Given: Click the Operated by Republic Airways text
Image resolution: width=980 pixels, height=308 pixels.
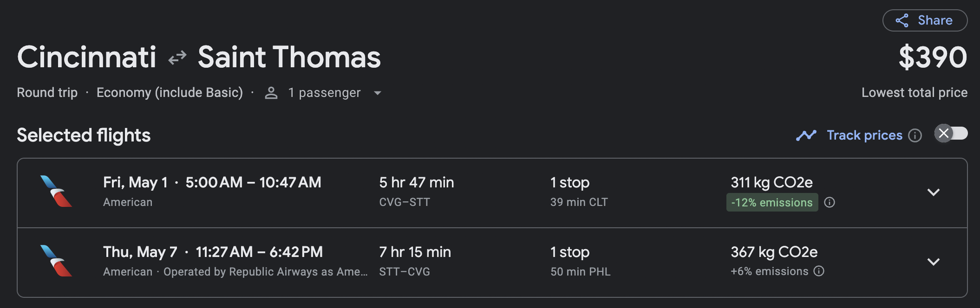Looking at the screenshot, I should [x=265, y=272].
